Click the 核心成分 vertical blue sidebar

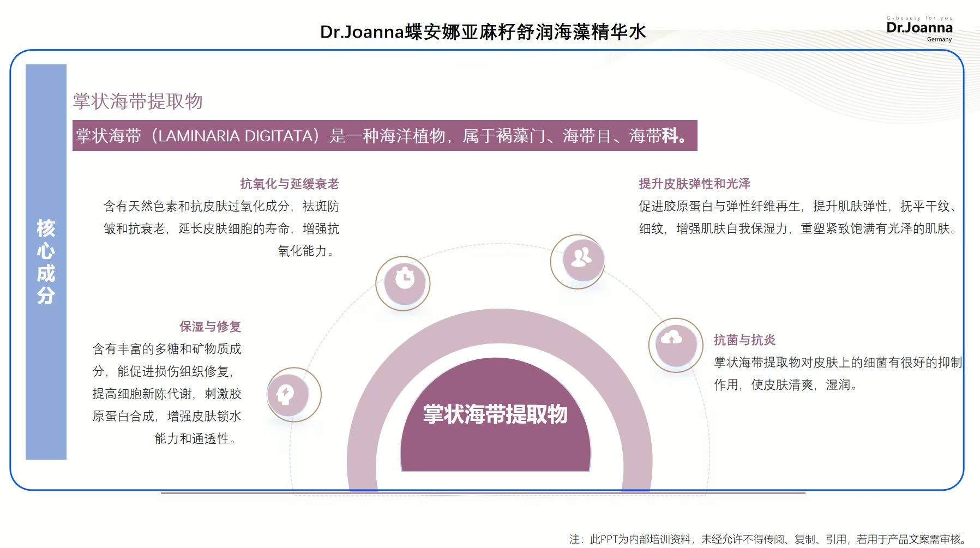point(46,262)
